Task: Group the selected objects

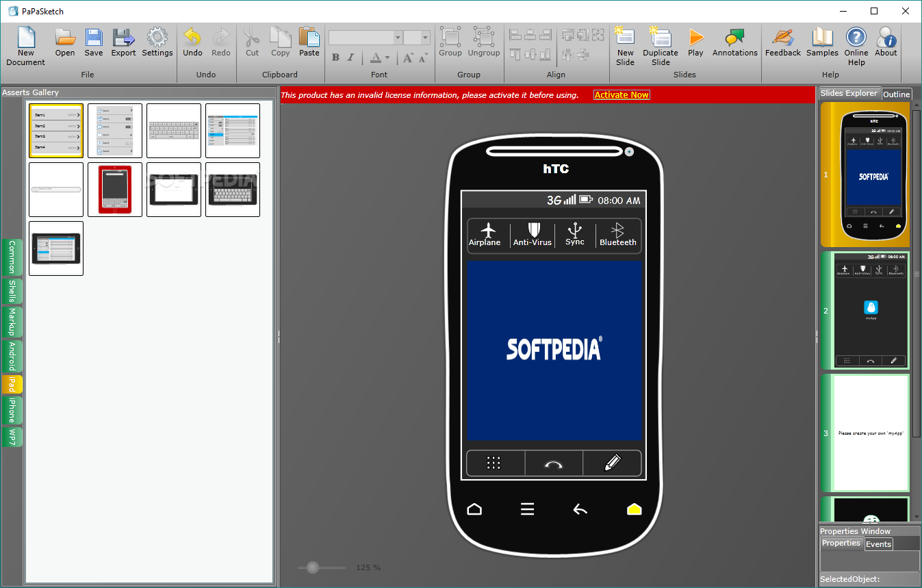Action: tap(450, 42)
